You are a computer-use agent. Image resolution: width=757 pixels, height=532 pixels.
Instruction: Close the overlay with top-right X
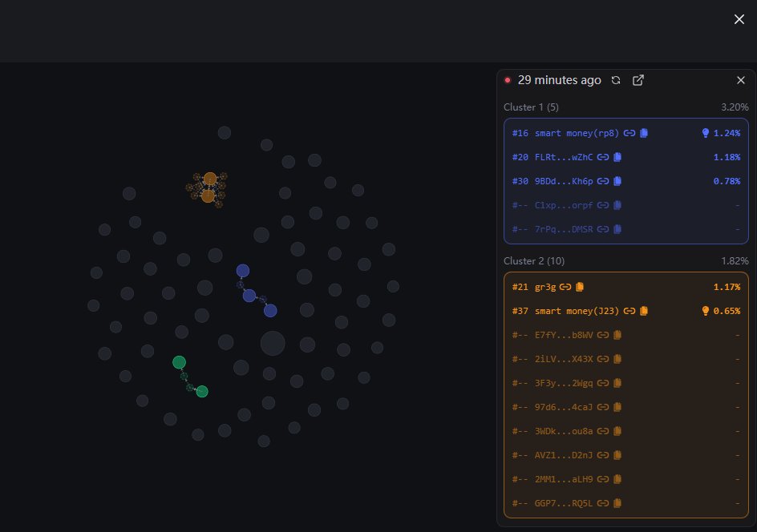point(739,18)
